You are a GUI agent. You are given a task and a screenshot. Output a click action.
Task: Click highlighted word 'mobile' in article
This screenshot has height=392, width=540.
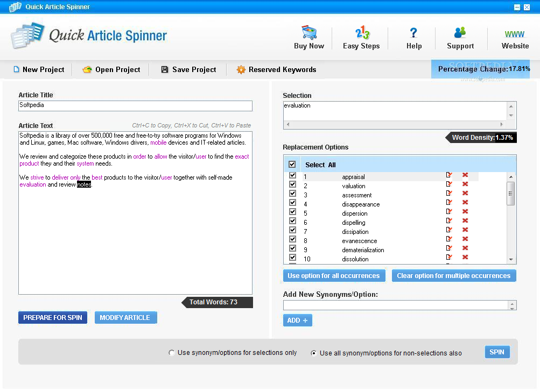[158, 142]
